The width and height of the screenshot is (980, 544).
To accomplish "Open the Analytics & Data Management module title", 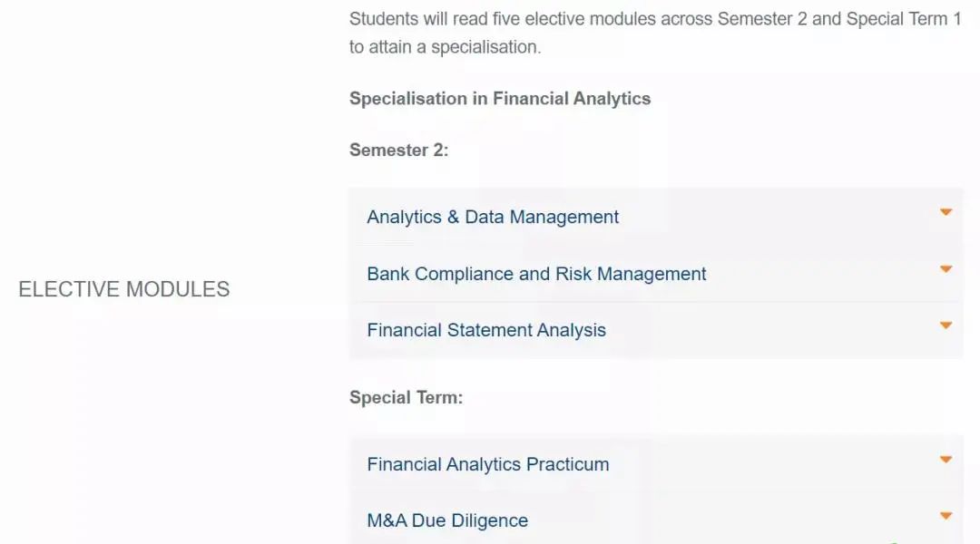I will pyautogui.click(x=493, y=218).
